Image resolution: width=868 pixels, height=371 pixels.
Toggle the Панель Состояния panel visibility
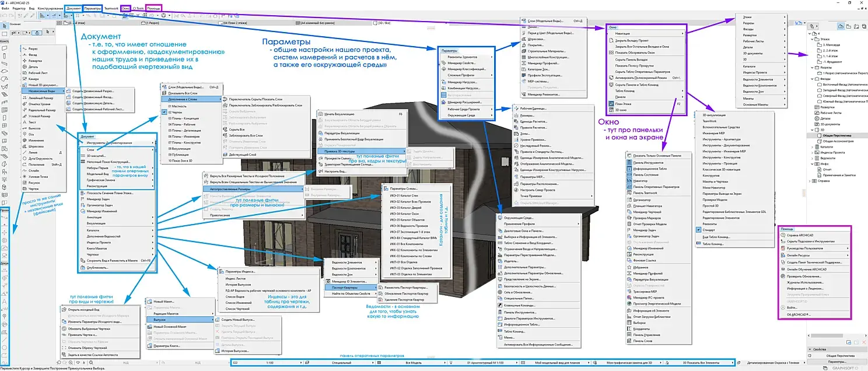[x=629, y=174]
